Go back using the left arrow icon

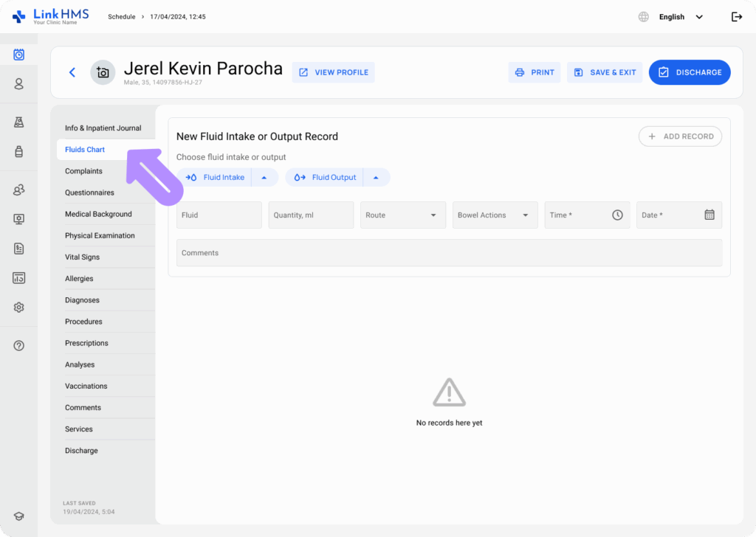coord(72,72)
